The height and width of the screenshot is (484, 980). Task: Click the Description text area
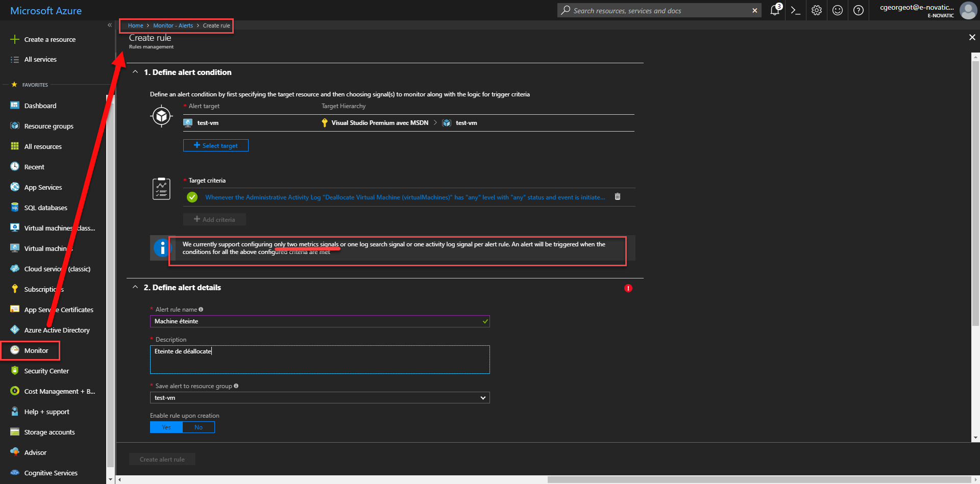pyautogui.click(x=320, y=360)
